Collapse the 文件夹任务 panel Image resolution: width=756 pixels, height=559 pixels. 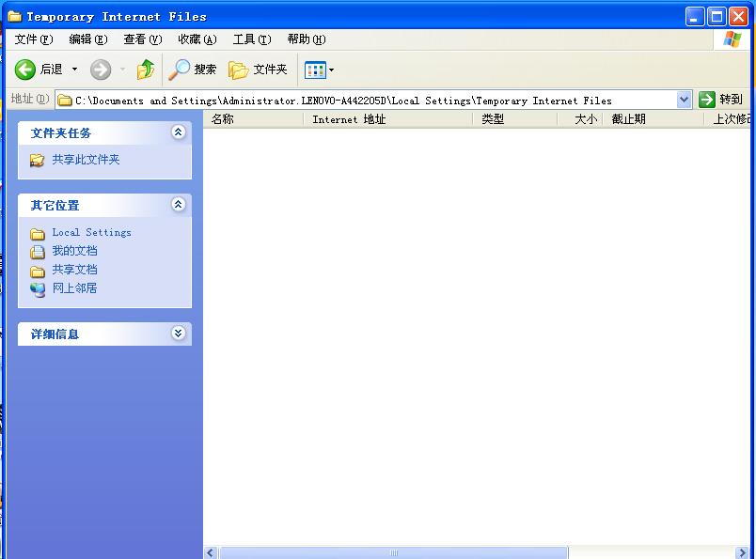[x=178, y=132]
